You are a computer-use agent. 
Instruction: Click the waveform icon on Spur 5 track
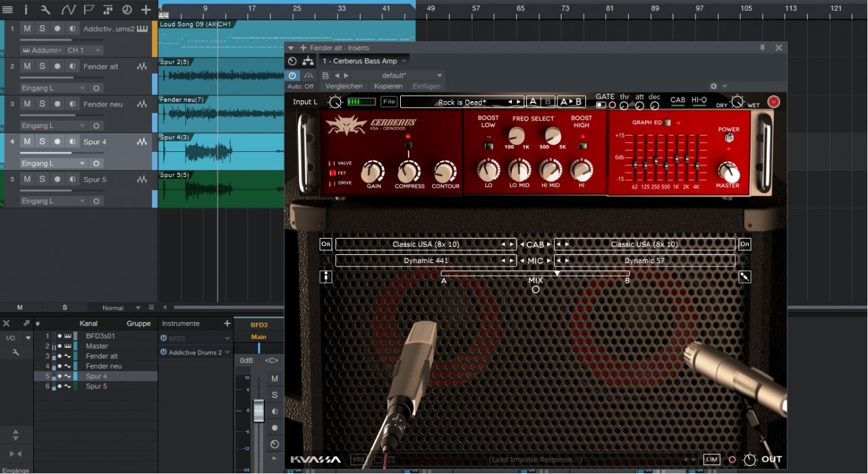pos(142,180)
